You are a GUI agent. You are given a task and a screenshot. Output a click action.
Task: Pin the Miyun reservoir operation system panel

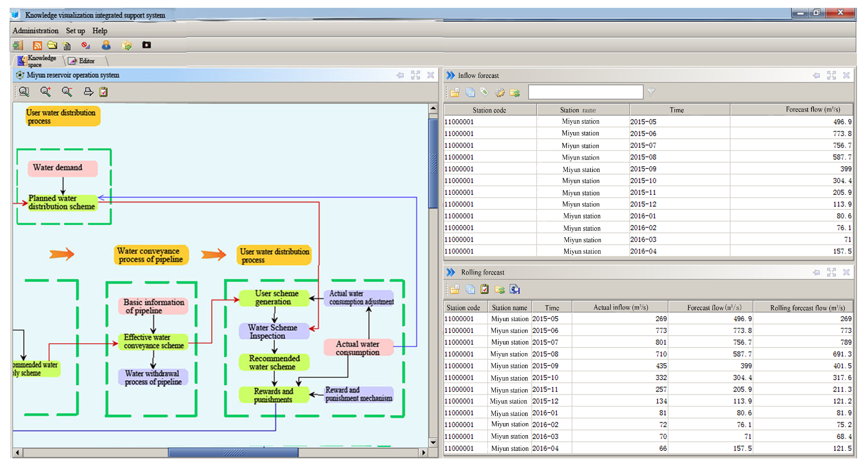coord(400,76)
